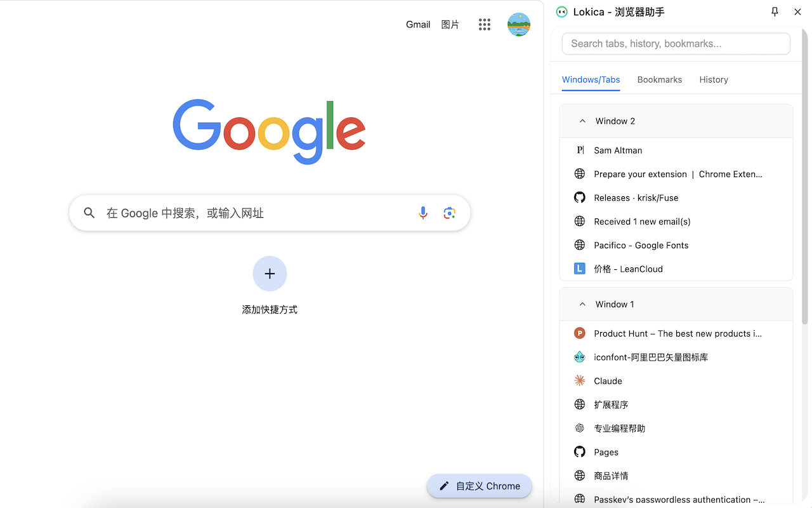Collapse the Window 1 group
This screenshot has width=812, height=508.
coord(582,304)
